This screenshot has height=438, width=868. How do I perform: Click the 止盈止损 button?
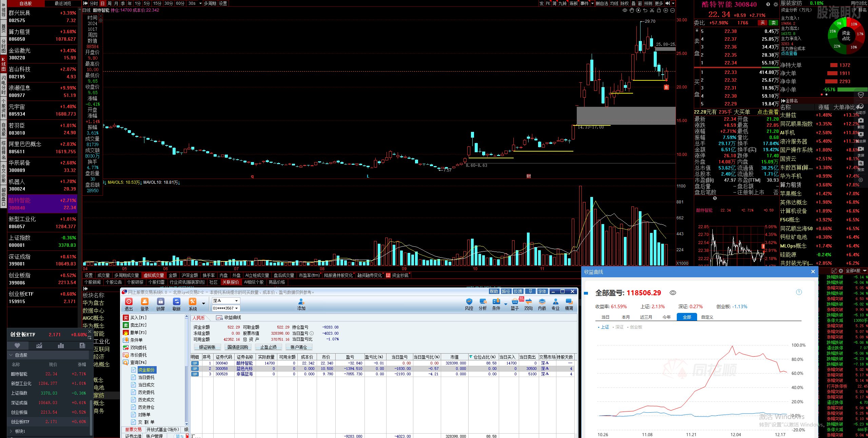[x=268, y=347]
